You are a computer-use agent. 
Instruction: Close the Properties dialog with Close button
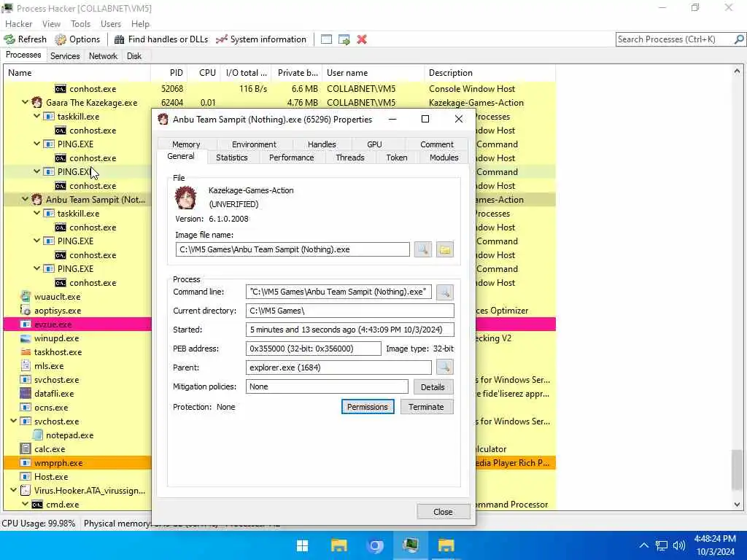click(x=443, y=512)
